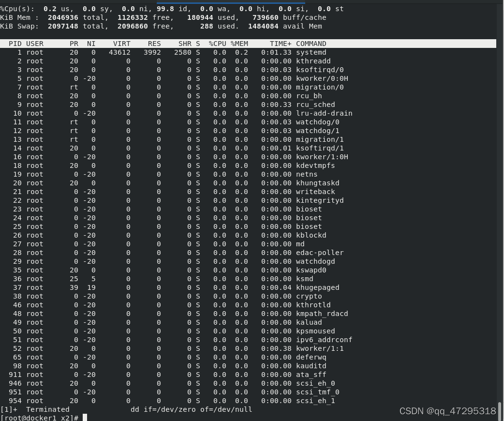The image size is (504, 421).
Task: Select the migration/0 process name
Action: (320, 87)
